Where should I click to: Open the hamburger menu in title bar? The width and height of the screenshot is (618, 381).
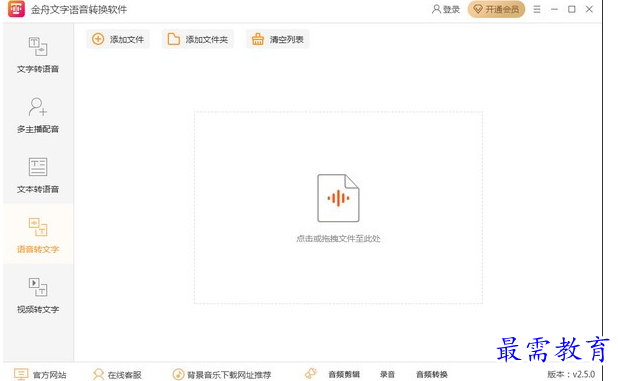tap(537, 9)
